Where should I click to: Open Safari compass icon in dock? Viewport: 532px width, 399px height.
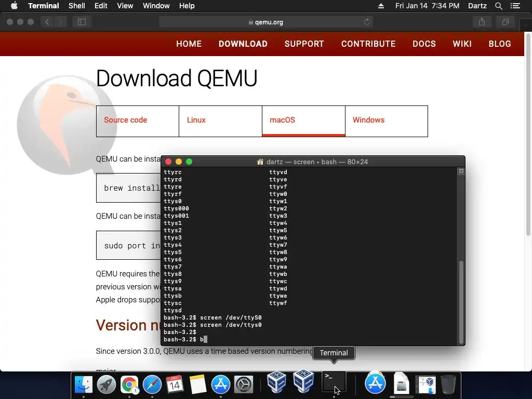coord(152,385)
